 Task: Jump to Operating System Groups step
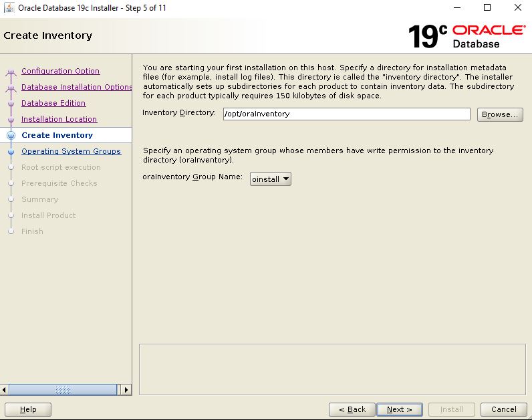pyautogui.click(x=71, y=151)
